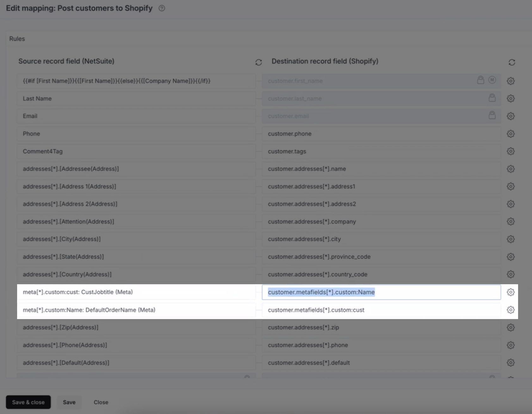This screenshot has height=414, width=532.
Task: Select customer.addresses[*].zip destination field
Action: [381, 328]
